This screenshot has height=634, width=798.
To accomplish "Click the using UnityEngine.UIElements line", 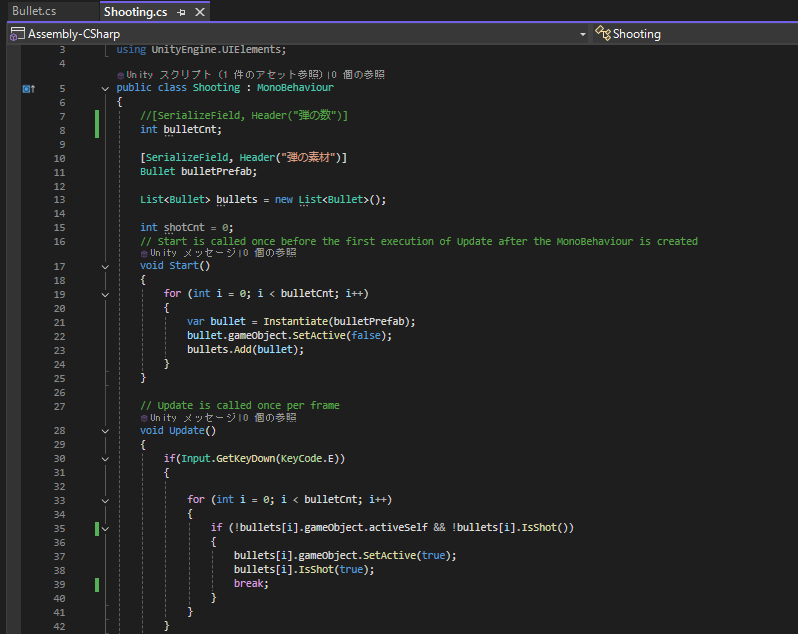I will coord(201,49).
